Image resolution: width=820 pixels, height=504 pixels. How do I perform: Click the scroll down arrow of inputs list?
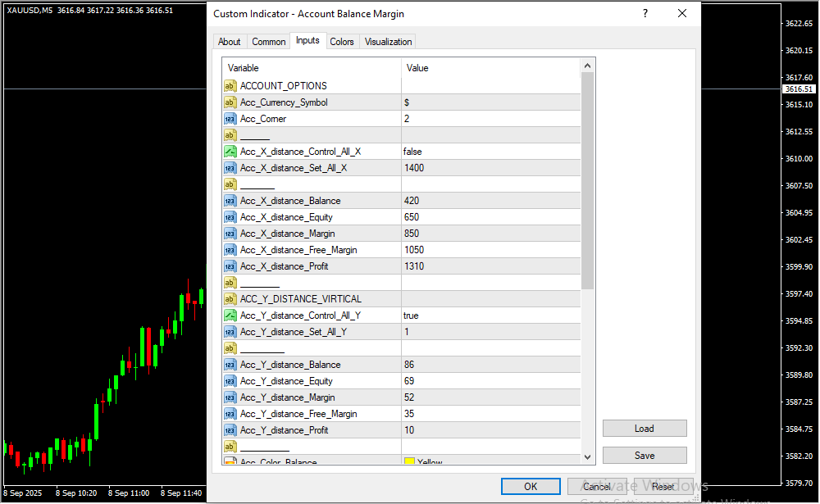pos(587,456)
